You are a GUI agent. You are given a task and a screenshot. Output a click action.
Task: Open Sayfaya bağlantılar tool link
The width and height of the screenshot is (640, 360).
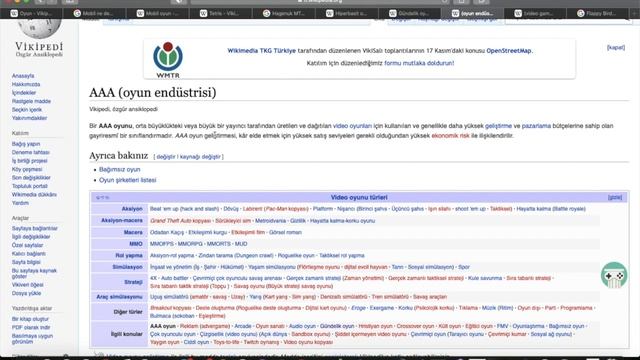point(34,229)
